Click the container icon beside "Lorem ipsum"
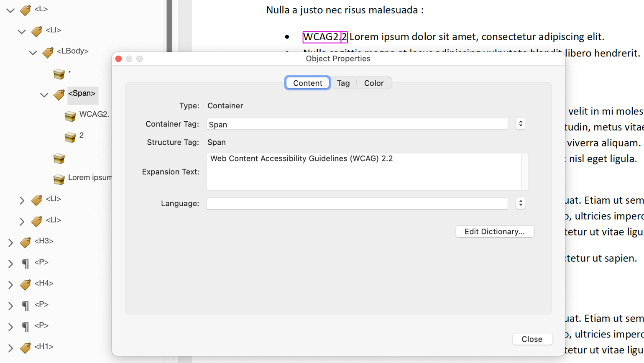This screenshot has height=363, width=644. coord(59,179)
